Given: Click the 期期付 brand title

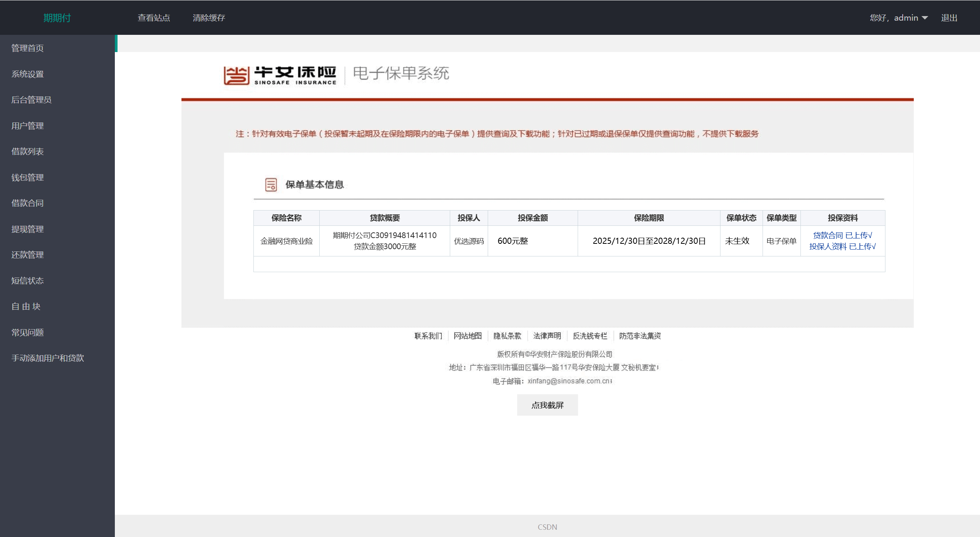Looking at the screenshot, I should (57, 18).
